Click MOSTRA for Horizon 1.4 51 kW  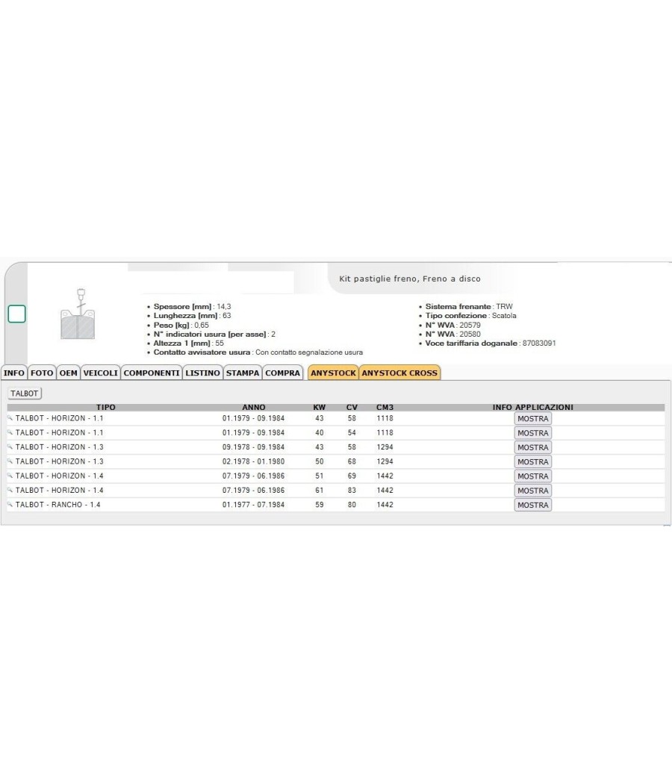(533, 476)
